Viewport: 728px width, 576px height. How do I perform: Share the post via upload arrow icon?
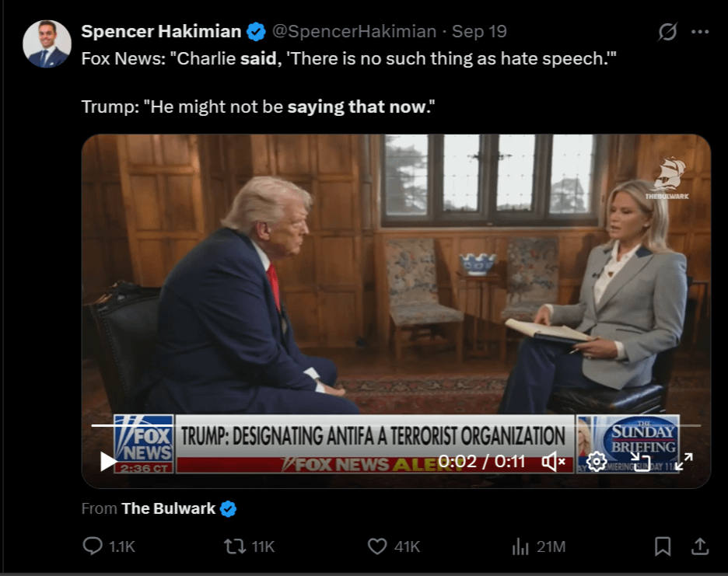pos(700,546)
